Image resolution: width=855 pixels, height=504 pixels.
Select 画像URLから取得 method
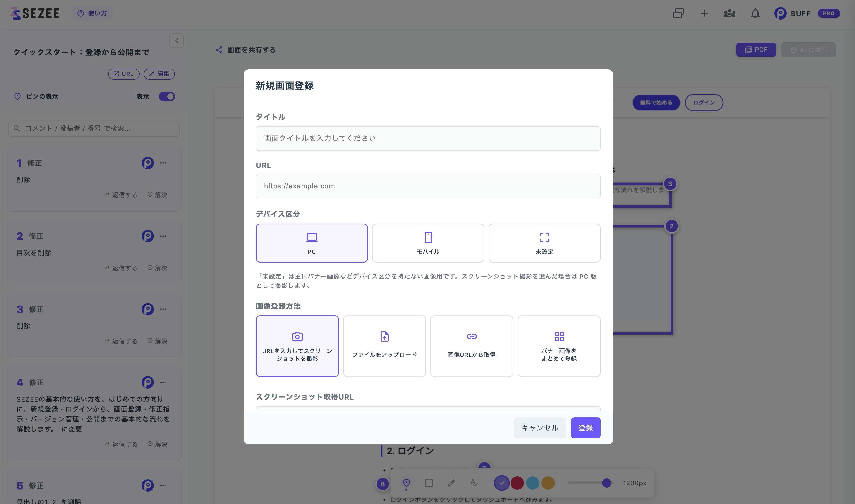(x=472, y=346)
